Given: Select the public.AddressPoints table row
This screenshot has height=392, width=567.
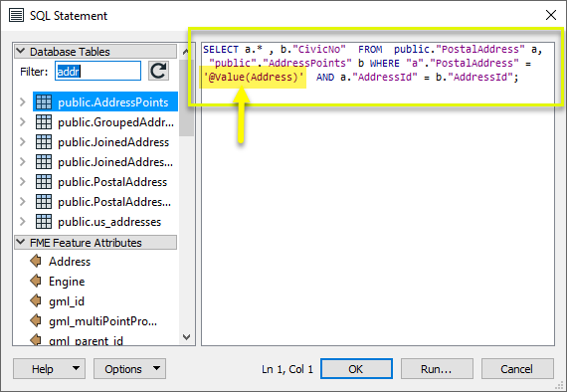Looking at the screenshot, I should pyautogui.click(x=105, y=101).
